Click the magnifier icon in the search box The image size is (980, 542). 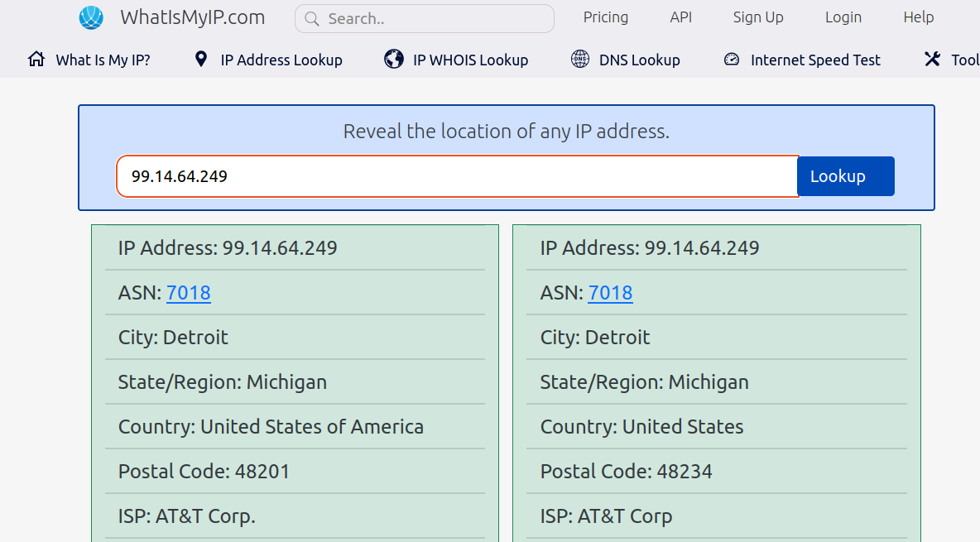(x=312, y=19)
